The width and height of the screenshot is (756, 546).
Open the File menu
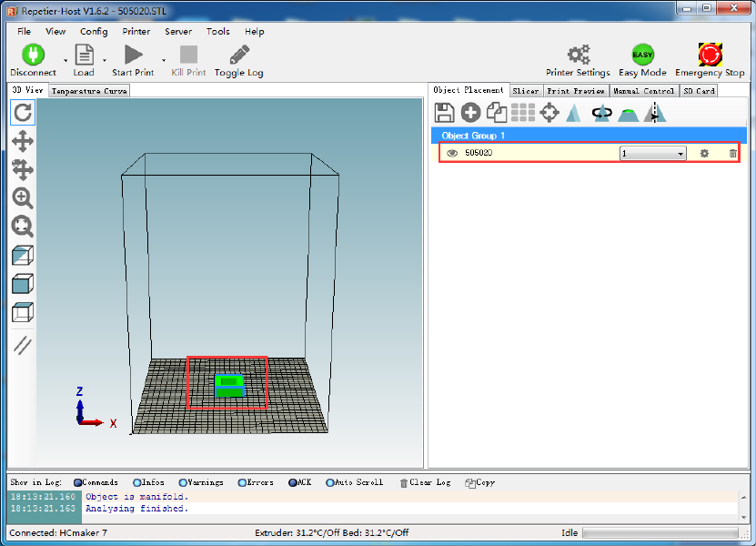pyautogui.click(x=24, y=31)
